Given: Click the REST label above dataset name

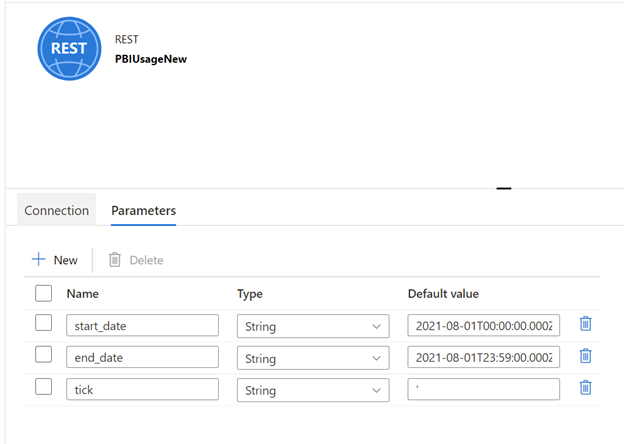Looking at the screenshot, I should (x=127, y=39).
